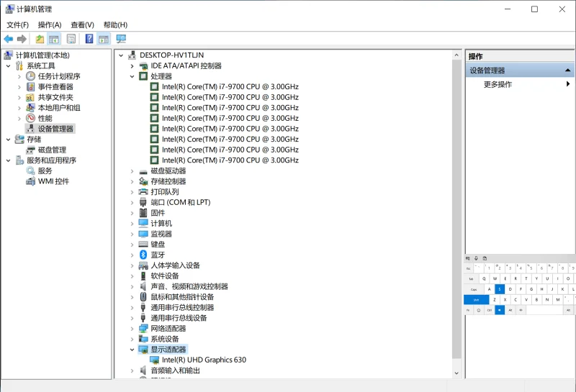Viewport: 576px width, 392px height.
Task: Toggle the Show/Hide Action Pane toolbar button
Action: click(104, 39)
